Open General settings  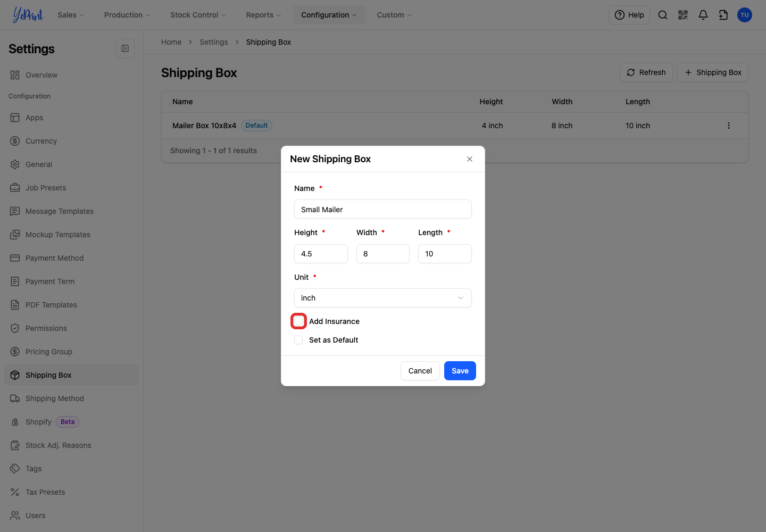(x=71, y=164)
